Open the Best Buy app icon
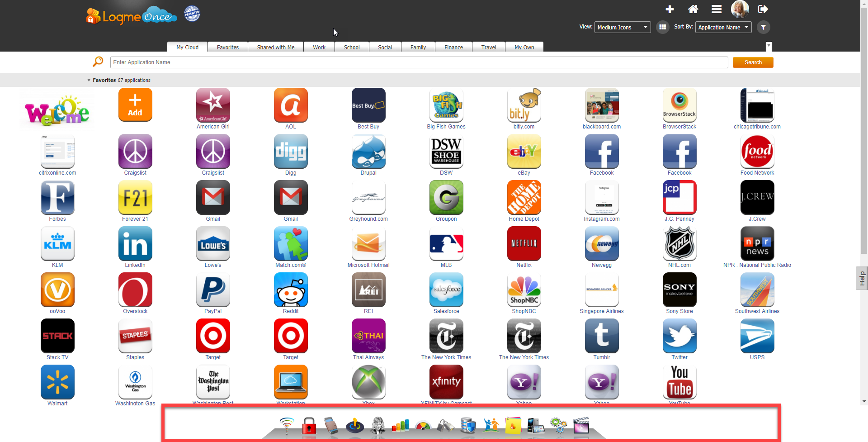The width and height of the screenshot is (868, 442). tap(368, 105)
